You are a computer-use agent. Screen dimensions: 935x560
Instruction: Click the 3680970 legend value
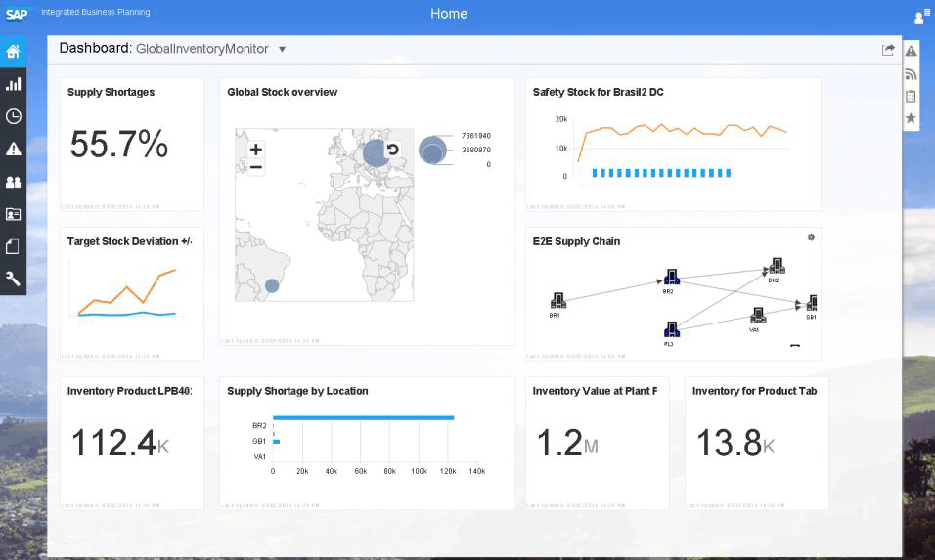pyautogui.click(x=476, y=151)
